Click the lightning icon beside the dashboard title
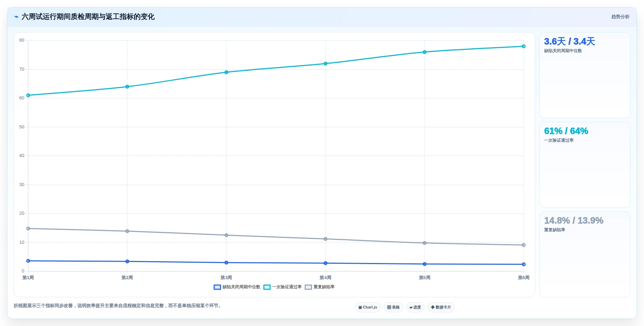 tap(16, 17)
